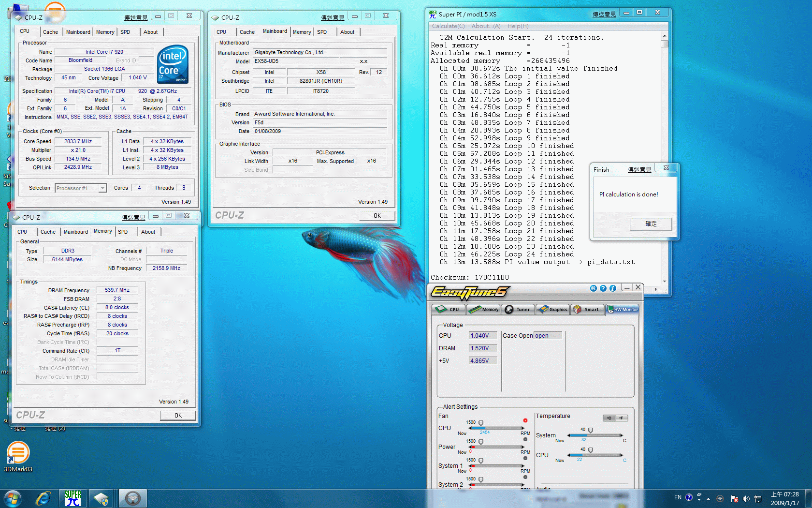This screenshot has height=508, width=812.
Task: Open the Calculate menu in Super PI
Action: 448,26
